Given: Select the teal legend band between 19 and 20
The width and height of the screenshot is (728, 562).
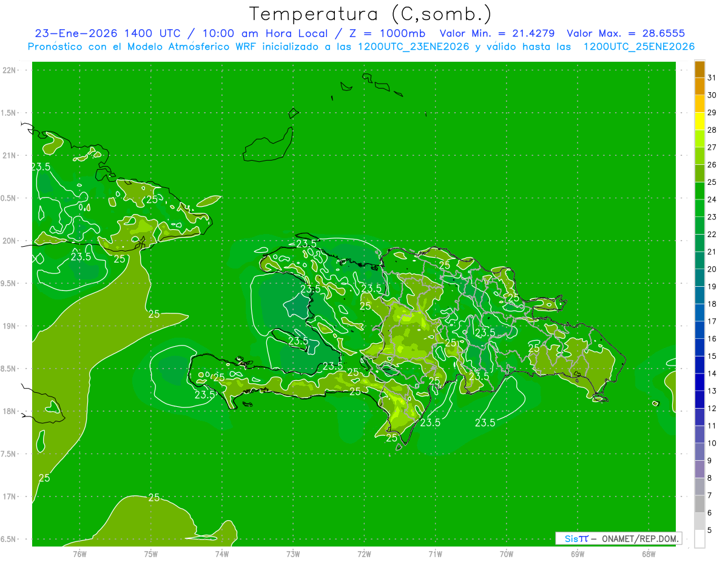Looking at the screenshot, I should [699, 278].
